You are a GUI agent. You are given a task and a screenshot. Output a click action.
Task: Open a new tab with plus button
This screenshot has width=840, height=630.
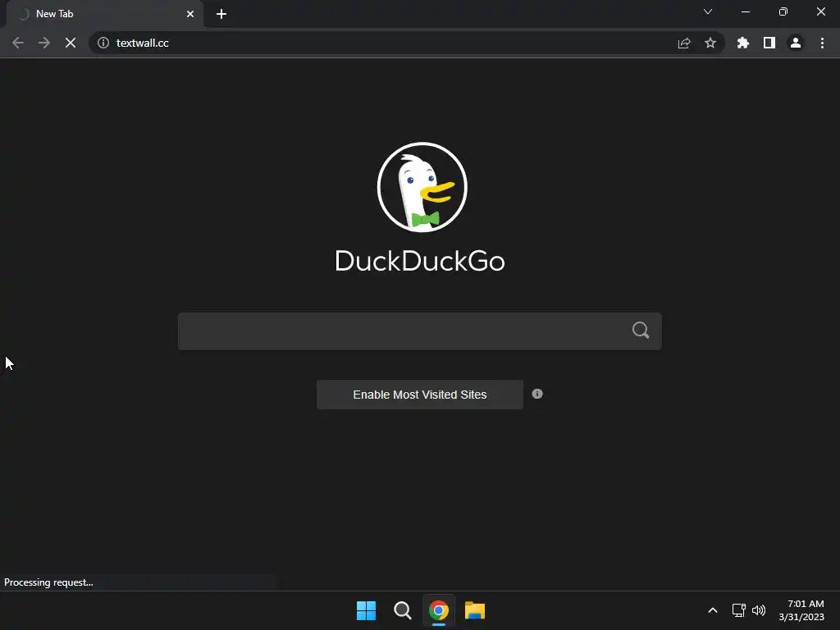[x=221, y=14]
